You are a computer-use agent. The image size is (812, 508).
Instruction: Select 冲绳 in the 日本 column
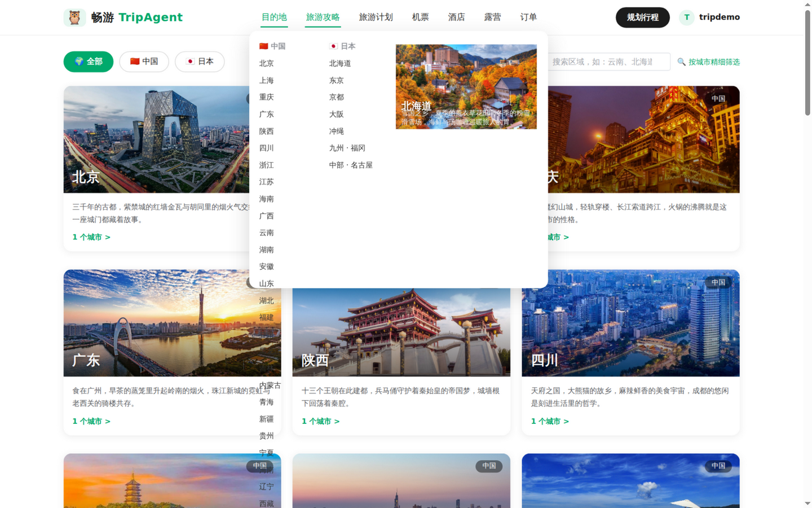point(336,131)
